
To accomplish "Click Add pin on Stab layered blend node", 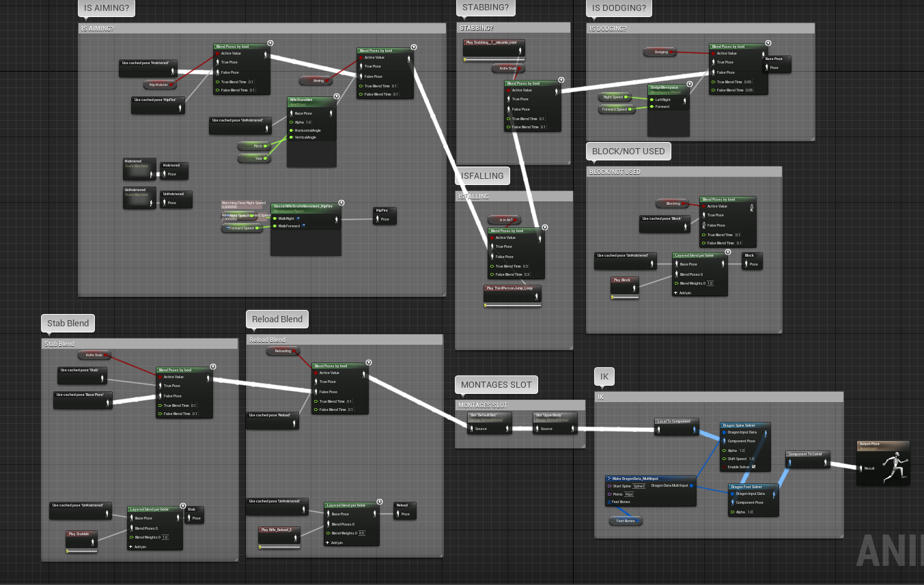I will [130, 547].
